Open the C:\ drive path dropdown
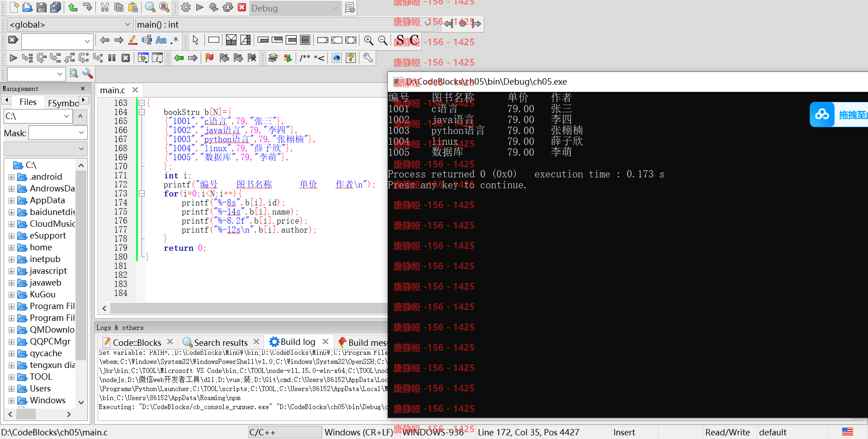The width and height of the screenshot is (868, 439). pyautogui.click(x=38, y=116)
